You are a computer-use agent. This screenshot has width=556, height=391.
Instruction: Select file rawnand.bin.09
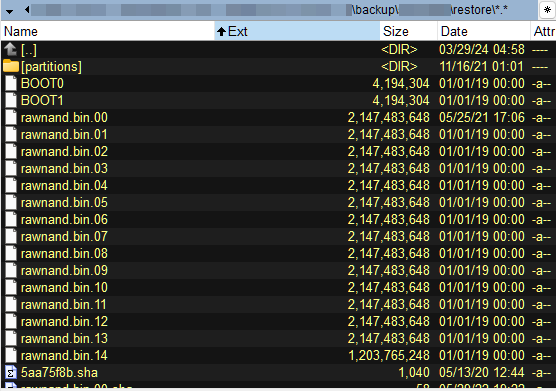64,271
